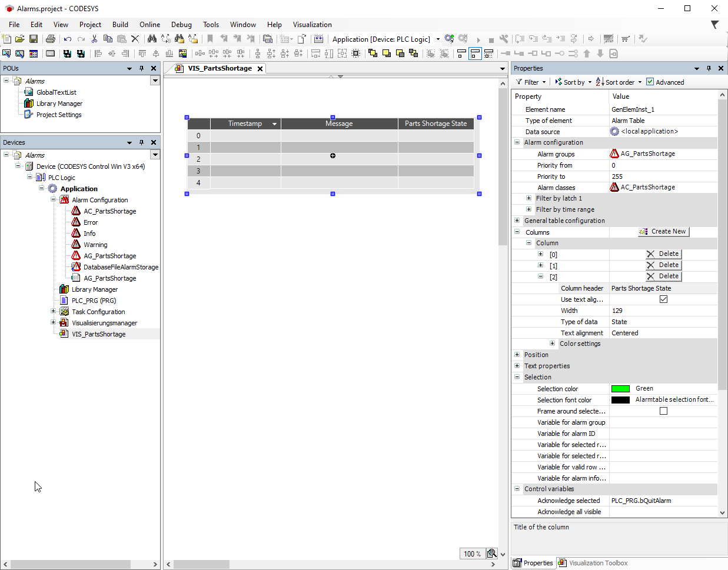Click the Undo arrow icon

pos(68,39)
